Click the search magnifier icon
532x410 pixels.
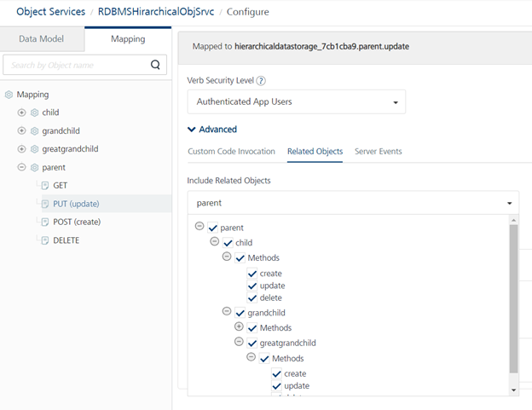(x=154, y=65)
